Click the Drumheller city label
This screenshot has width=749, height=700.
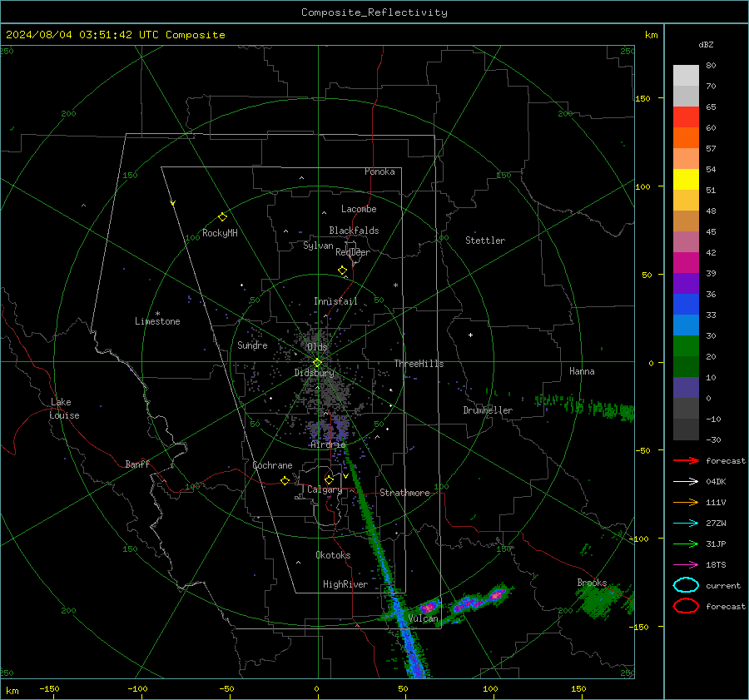pyautogui.click(x=488, y=410)
